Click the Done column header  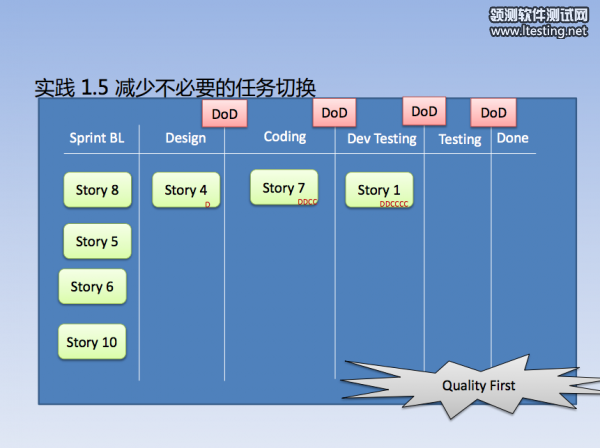(x=513, y=138)
